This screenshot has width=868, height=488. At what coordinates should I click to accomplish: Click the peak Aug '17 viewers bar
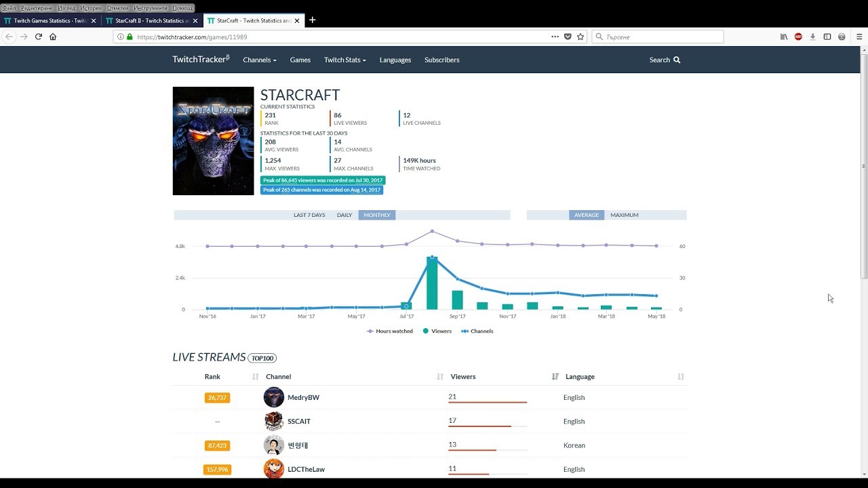point(432,283)
